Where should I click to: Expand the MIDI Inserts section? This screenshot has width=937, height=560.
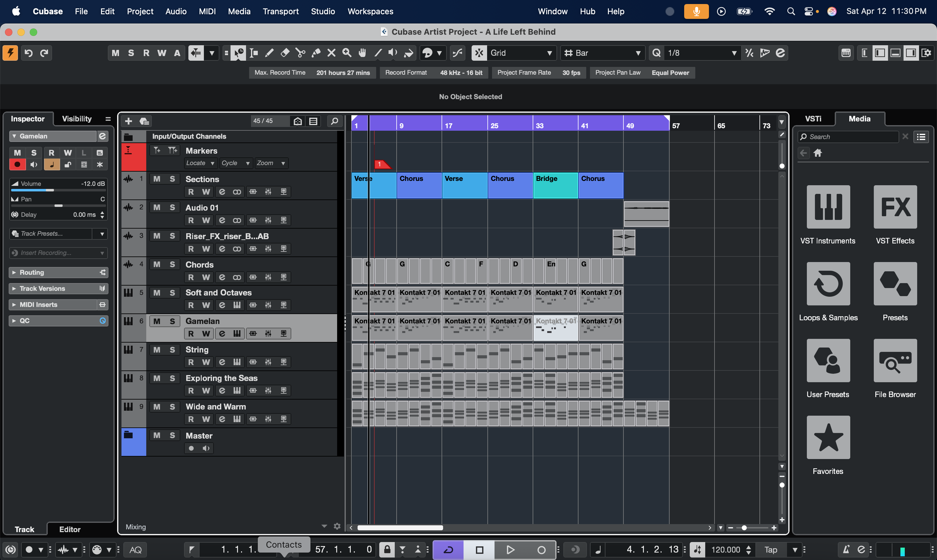click(58, 304)
